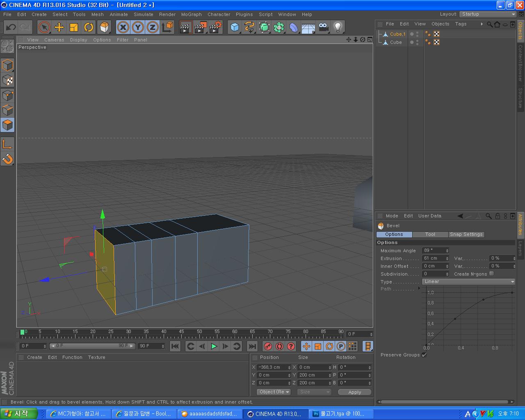
Task: Click Attributes panel horizontal scrollbar
Action: (445, 402)
